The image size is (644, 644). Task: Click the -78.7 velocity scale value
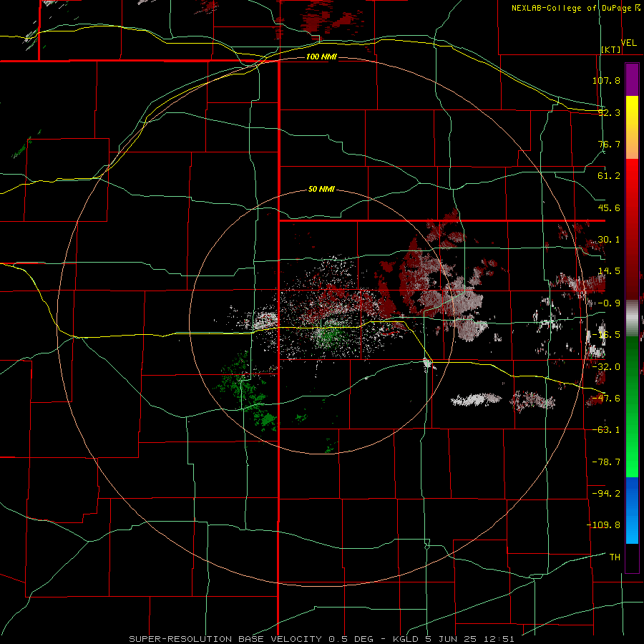click(x=606, y=462)
